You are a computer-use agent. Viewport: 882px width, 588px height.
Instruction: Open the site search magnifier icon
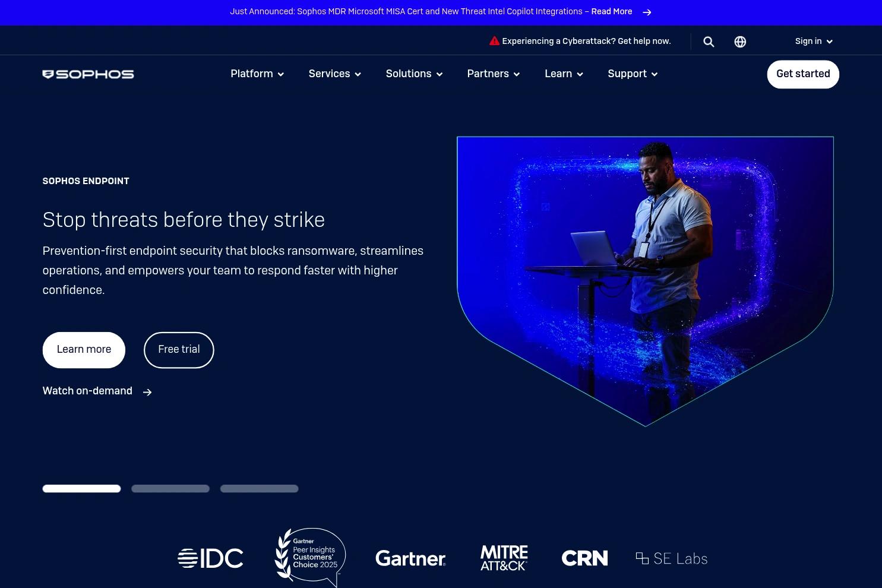click(709, 42)
